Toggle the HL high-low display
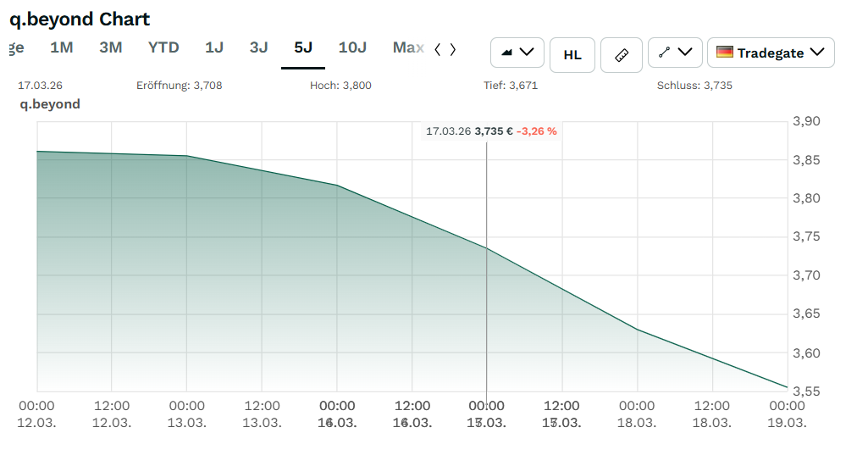868x455 pixels. point(572,54)
